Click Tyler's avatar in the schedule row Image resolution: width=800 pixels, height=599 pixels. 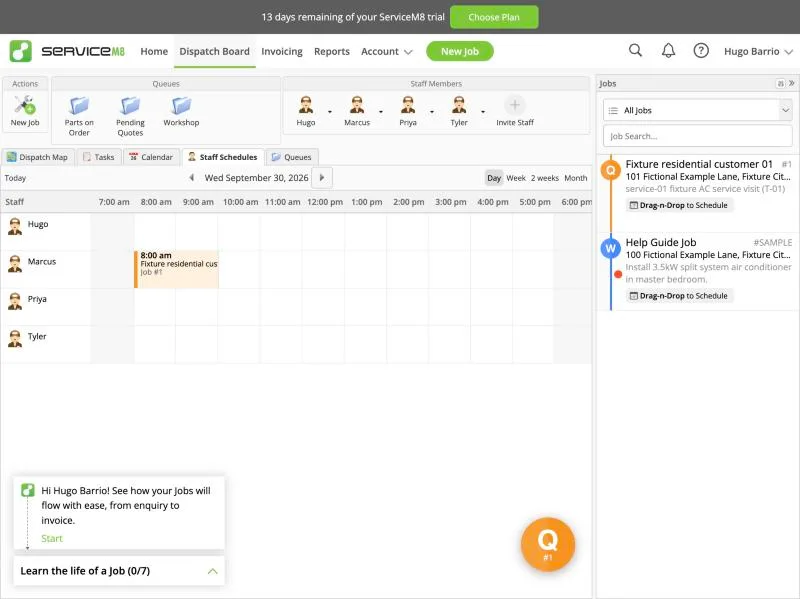click(x=15, y=339)
